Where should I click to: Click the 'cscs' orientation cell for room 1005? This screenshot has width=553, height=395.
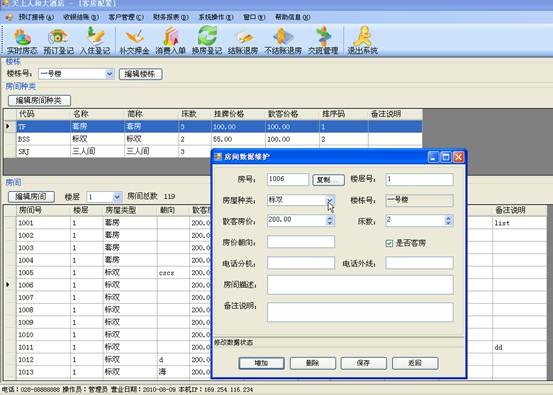pos(173,273)
